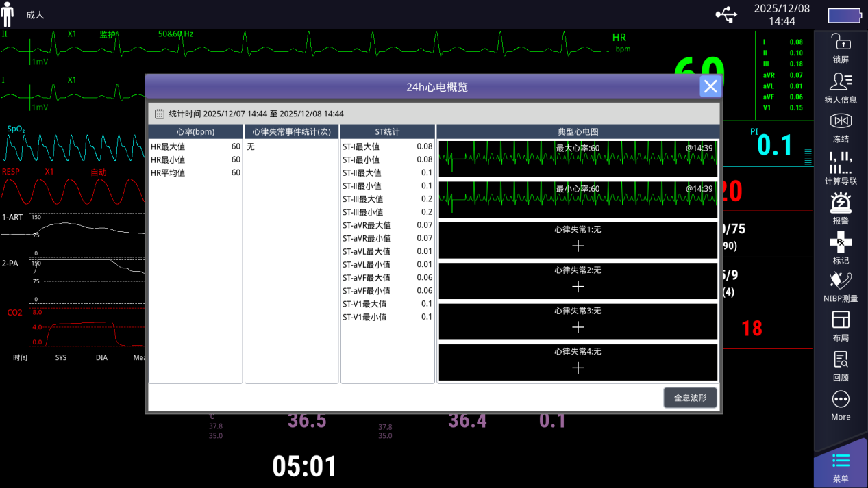Viewport: 868px width, 488px height.
Task: Close the 24h心电概览 dialog
Action: tap(710, 86)
